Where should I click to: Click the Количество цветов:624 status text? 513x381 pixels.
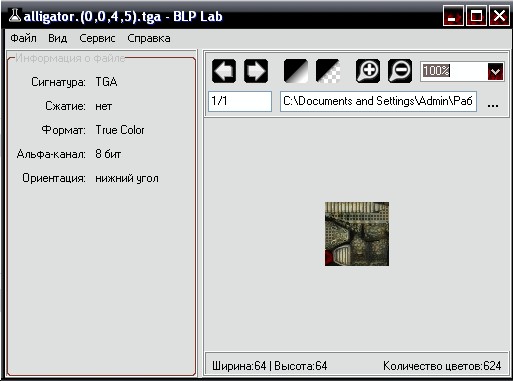click(442, 366)
